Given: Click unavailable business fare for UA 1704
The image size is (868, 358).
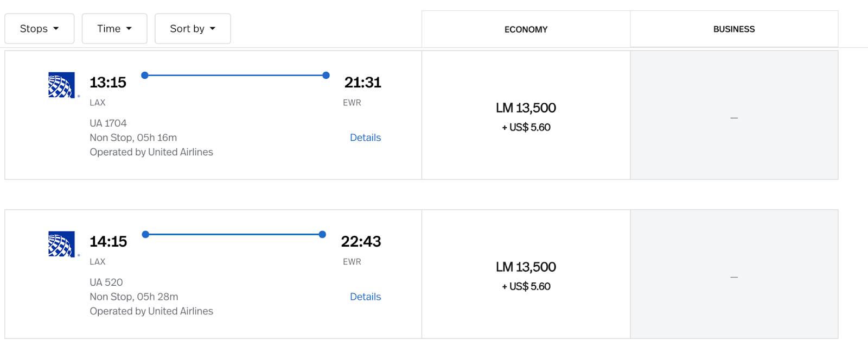Looking at the screenshot, I should (733, 117).
